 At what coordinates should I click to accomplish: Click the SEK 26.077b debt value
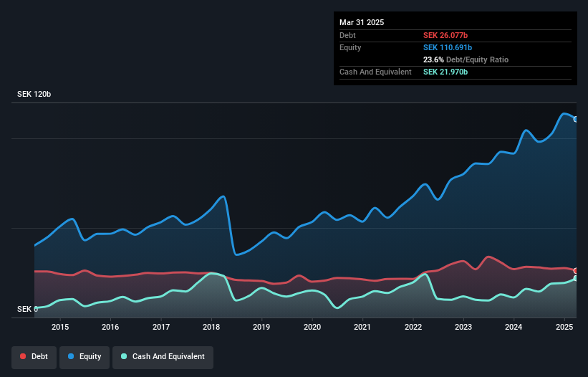click(445, 35)
